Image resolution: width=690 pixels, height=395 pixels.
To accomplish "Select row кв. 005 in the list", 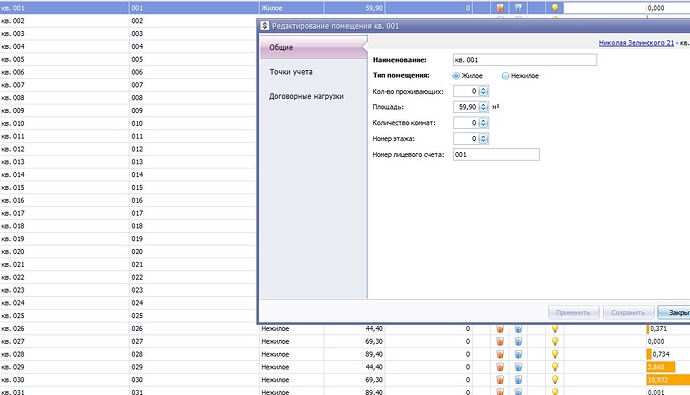I will pyautogui.click(x=128, y=59).
